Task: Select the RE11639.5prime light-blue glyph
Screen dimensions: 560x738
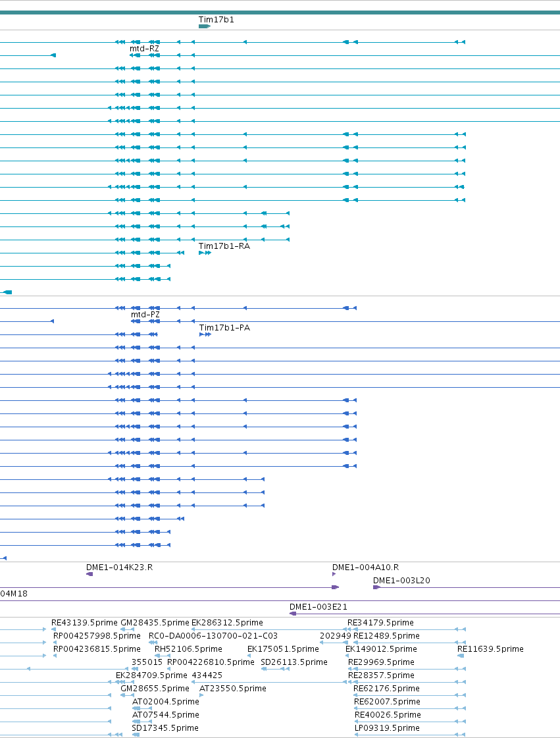Action: tap(461, 656)
